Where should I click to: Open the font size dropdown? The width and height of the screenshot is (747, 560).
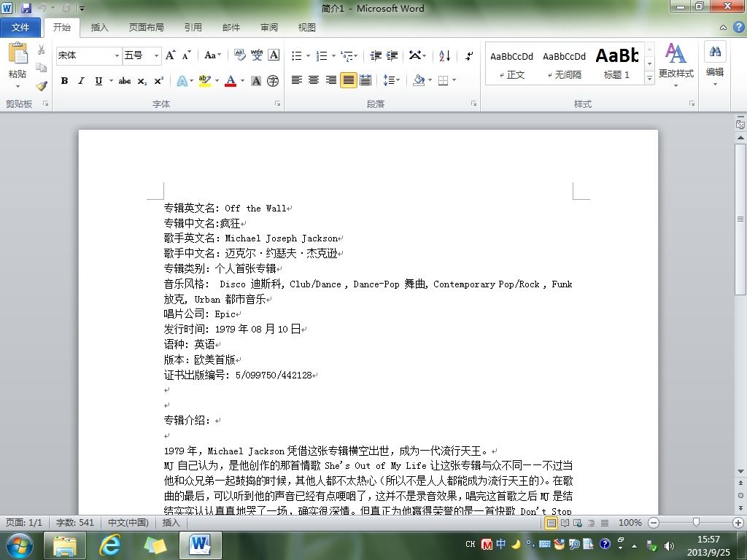[x=156, y=55]
